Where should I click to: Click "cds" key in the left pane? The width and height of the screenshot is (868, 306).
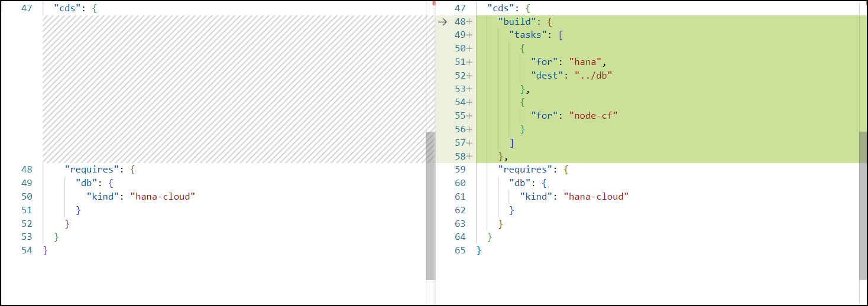(68, 9)
